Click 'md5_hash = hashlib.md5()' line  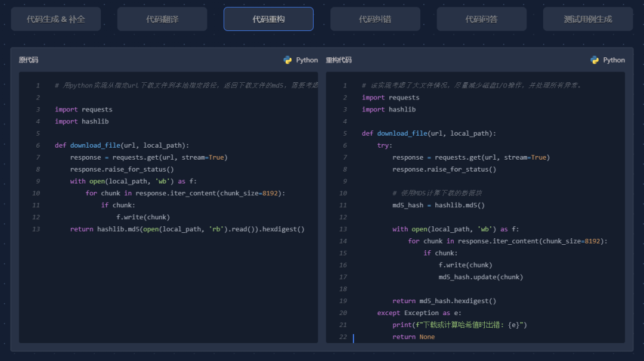(x=439, y=205)
